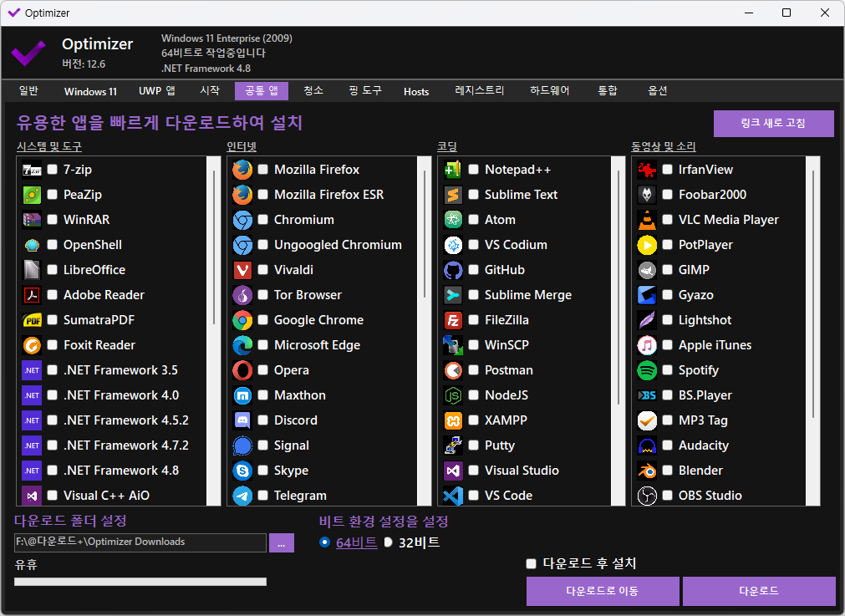Click the download folder path field
This screenshot has width=845, height=616.
[140, 542]
